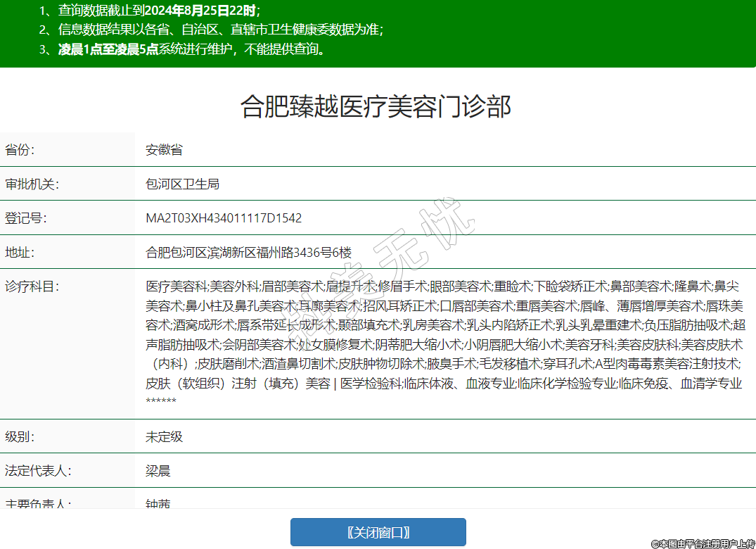The width and height of the screenshot is (756, 549).
Task: Click the registration number MA2T03XH434011117D1542
Action: (224, 218)
